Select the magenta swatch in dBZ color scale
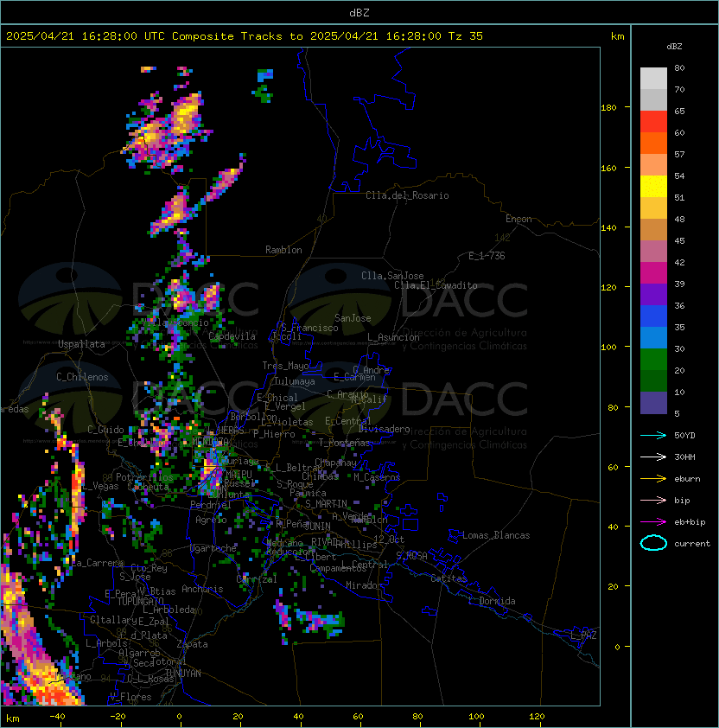Screen dimensions: 719x728 pos(653,273)
